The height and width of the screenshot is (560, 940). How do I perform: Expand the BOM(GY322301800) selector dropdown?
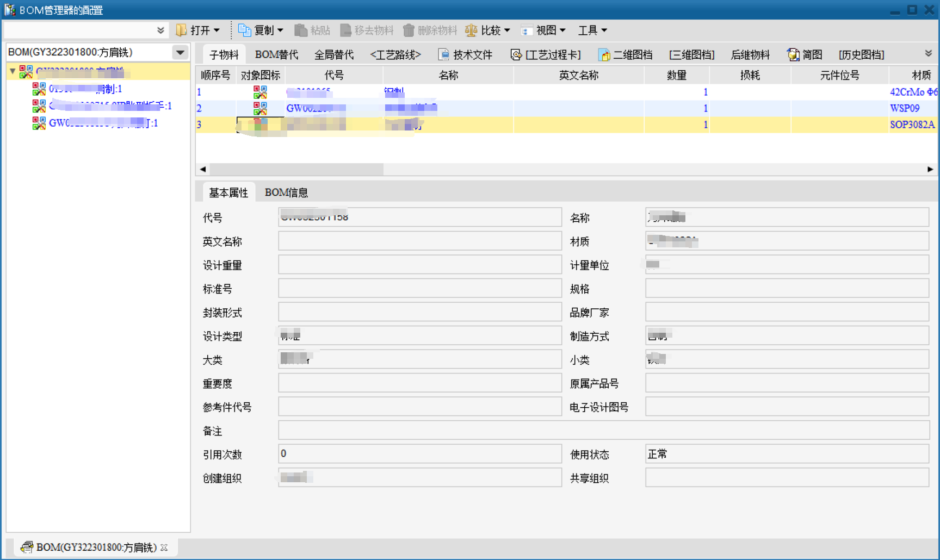click(x=180, y=52)
